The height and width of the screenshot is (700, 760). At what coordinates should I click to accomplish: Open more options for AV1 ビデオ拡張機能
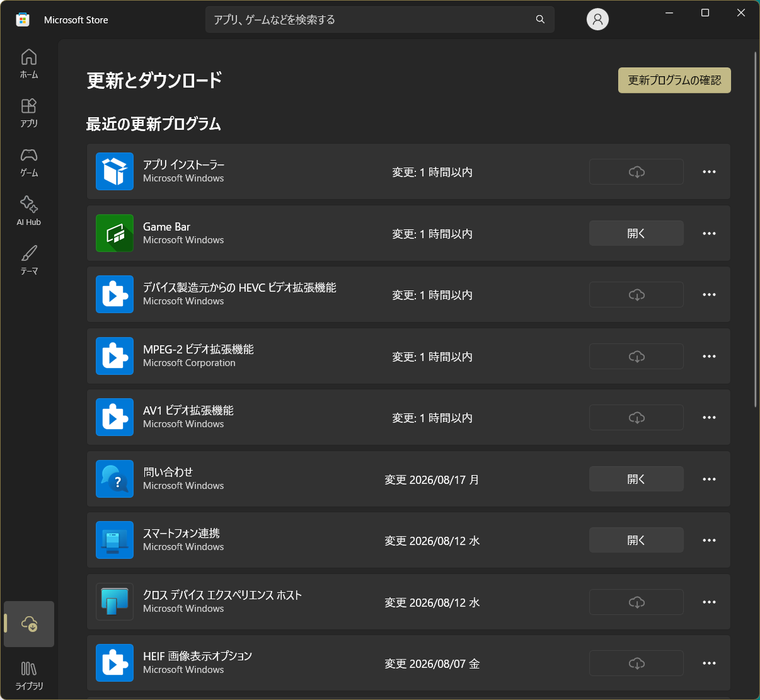pos(709,417)
